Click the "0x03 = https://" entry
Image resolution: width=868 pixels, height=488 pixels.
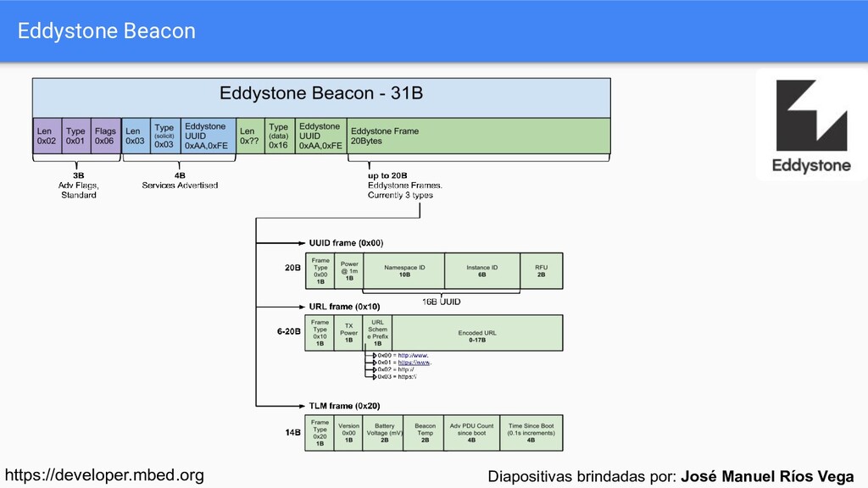click(397, 377)
